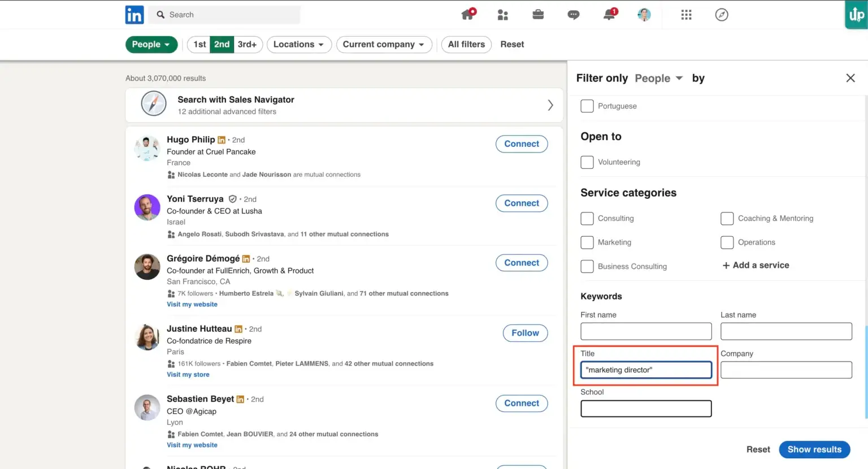Open Sales Navigator compass icon in top bar
This screenshot has width=868, height=469.
pos(722,15)
